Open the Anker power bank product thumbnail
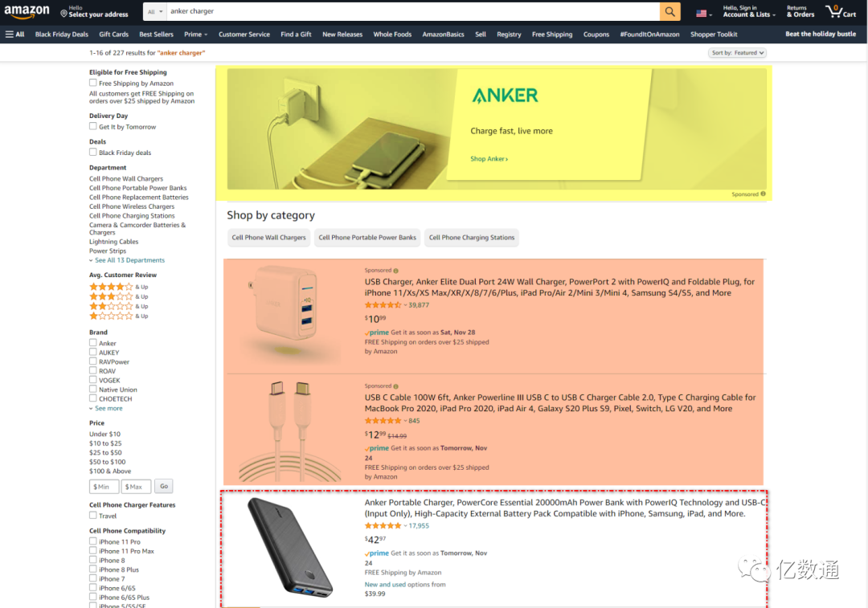This screenshot has height=608, width=868. coord(290,548)
